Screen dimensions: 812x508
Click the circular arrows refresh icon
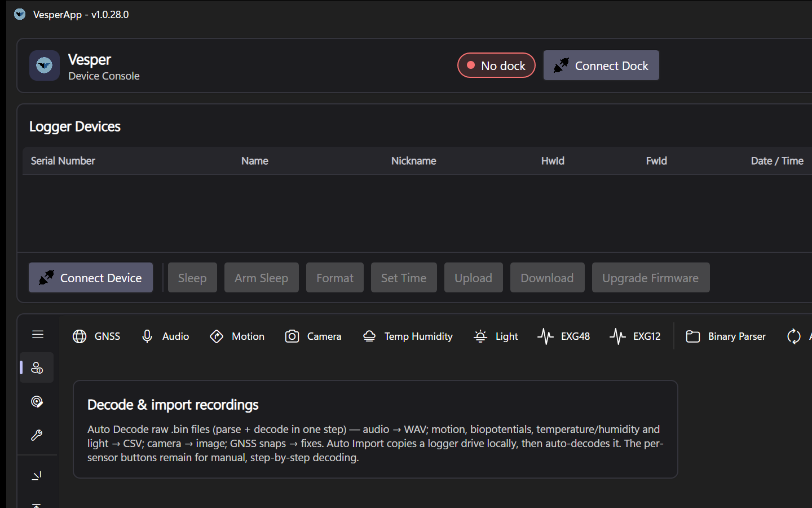(x=794, y=336)
